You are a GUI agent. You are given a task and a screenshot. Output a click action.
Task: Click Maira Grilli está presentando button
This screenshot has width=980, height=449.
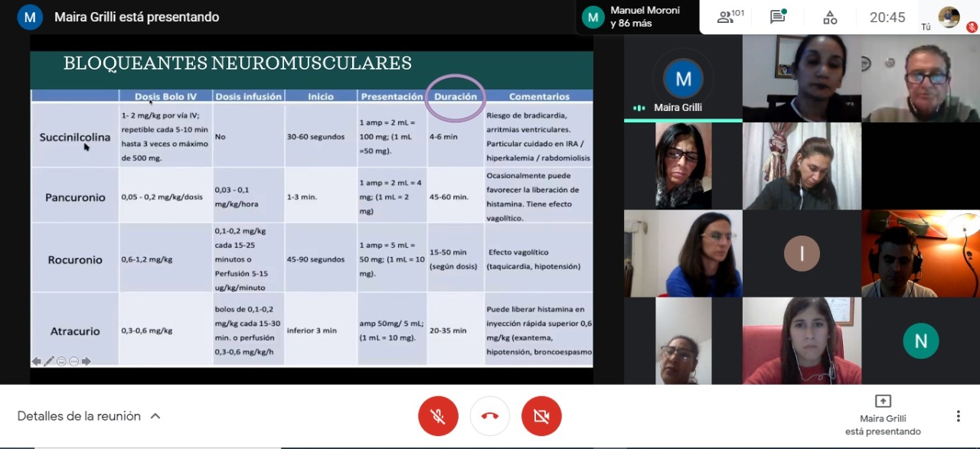click(x=883, y=415)
